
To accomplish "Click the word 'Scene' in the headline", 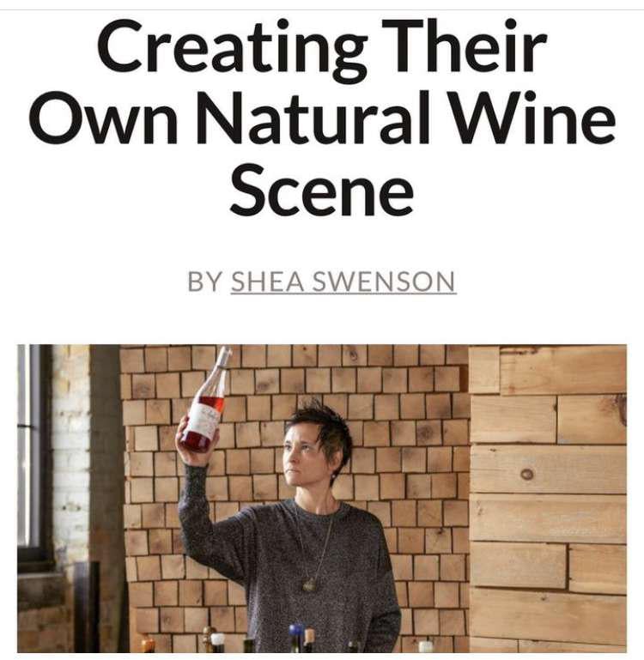I will point(322,190).
